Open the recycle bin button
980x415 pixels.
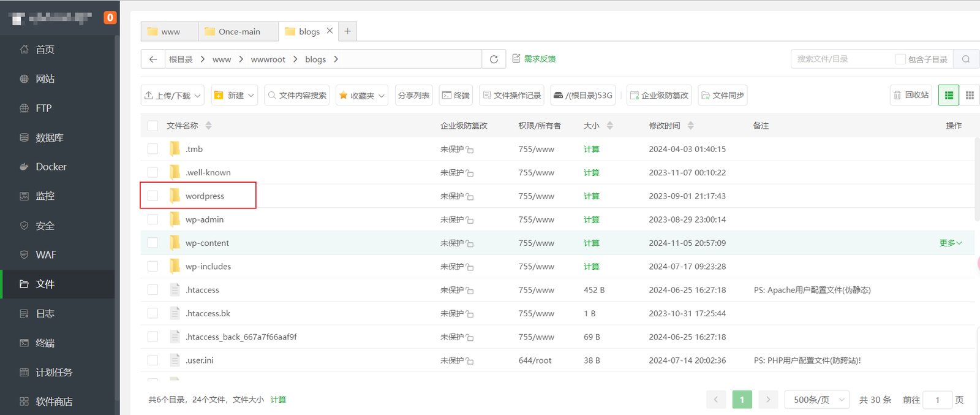coord(911,95)
